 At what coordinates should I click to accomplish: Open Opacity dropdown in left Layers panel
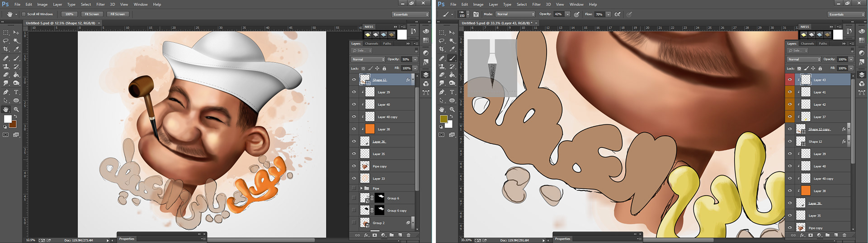tap(415, 59)
